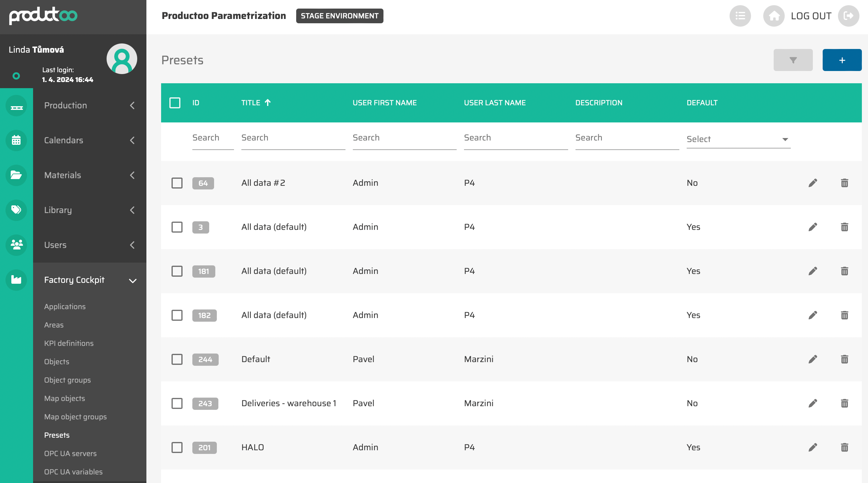This screenshot has width=868, height=483.
Task: Click the Factory Cockpit factory icon
Action: point(16,279)
